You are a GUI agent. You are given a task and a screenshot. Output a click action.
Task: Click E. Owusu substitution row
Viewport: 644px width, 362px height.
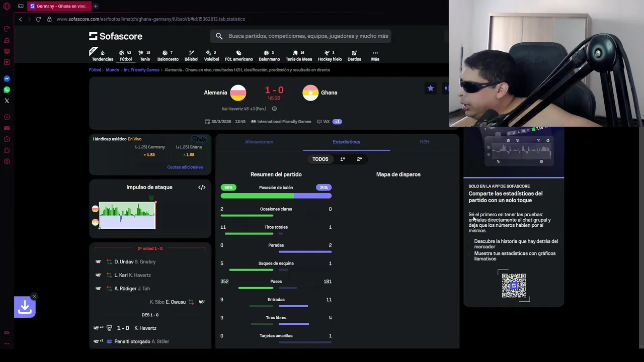(150, 302)
